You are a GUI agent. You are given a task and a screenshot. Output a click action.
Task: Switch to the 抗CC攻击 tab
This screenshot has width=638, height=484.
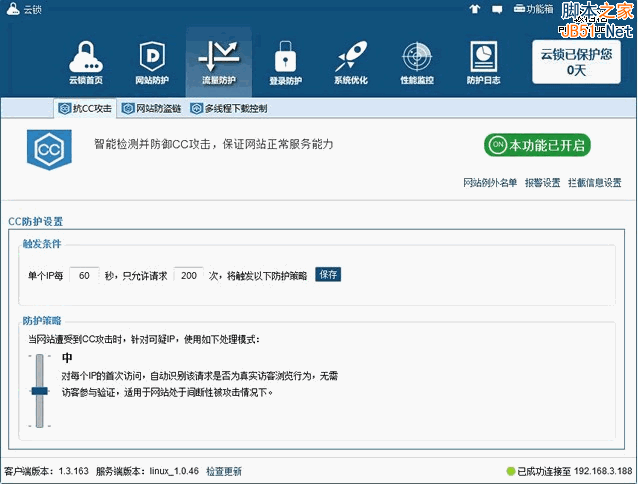pyautogui.click(x=85, y=108)
